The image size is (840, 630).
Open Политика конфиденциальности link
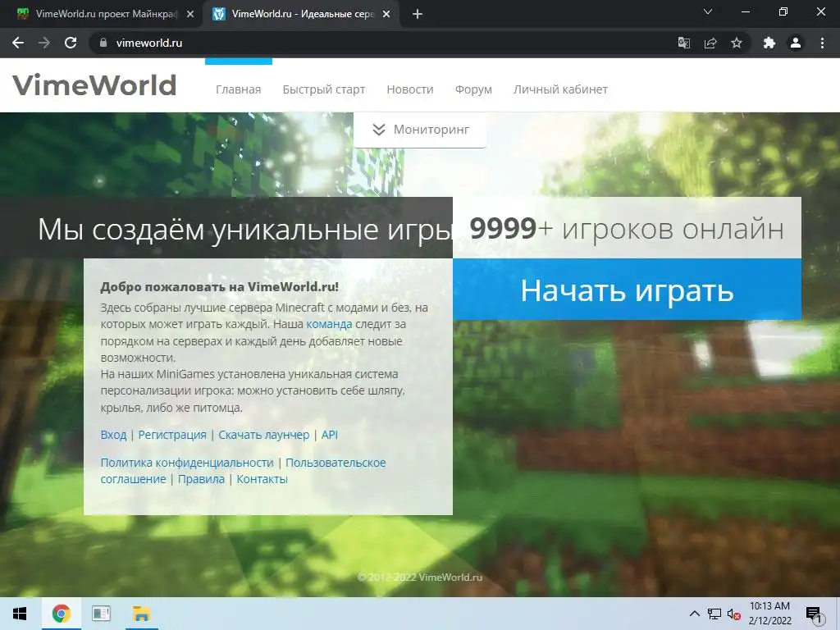187,463
